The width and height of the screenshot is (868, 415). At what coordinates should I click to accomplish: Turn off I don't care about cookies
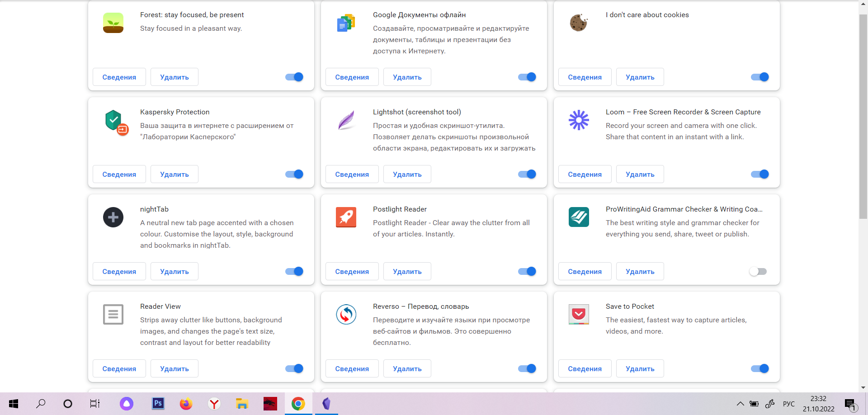760,77
